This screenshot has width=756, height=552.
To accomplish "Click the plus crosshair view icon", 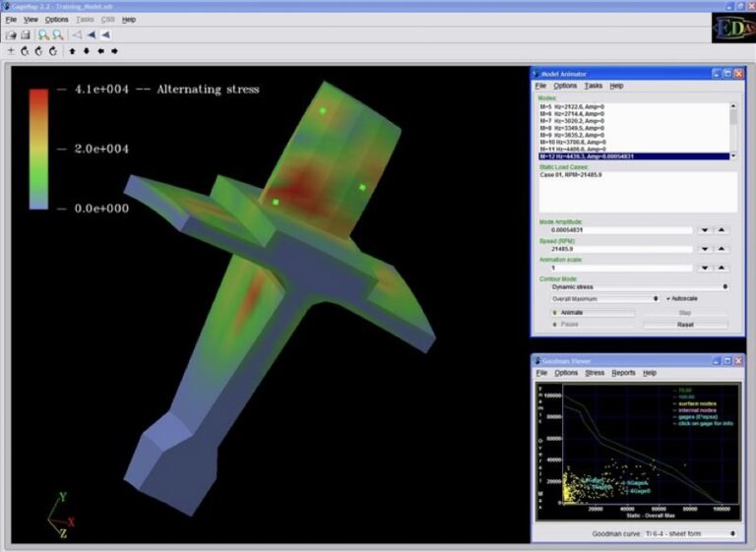I will (11, 51).
